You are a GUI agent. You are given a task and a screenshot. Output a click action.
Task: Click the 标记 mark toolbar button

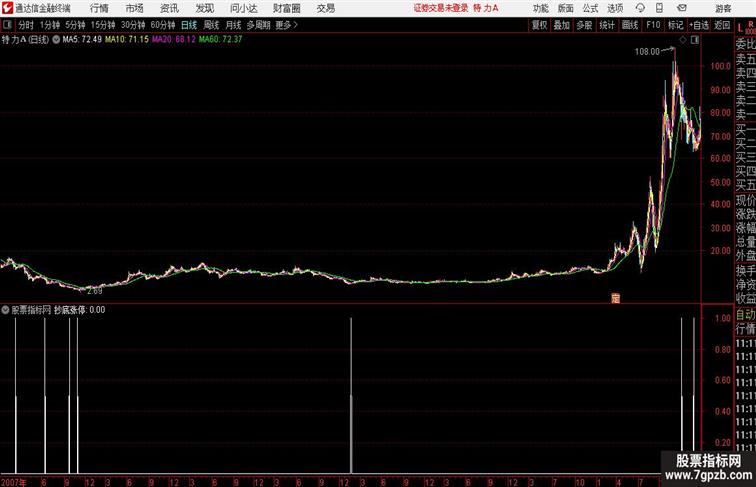[x=675, y=25]
